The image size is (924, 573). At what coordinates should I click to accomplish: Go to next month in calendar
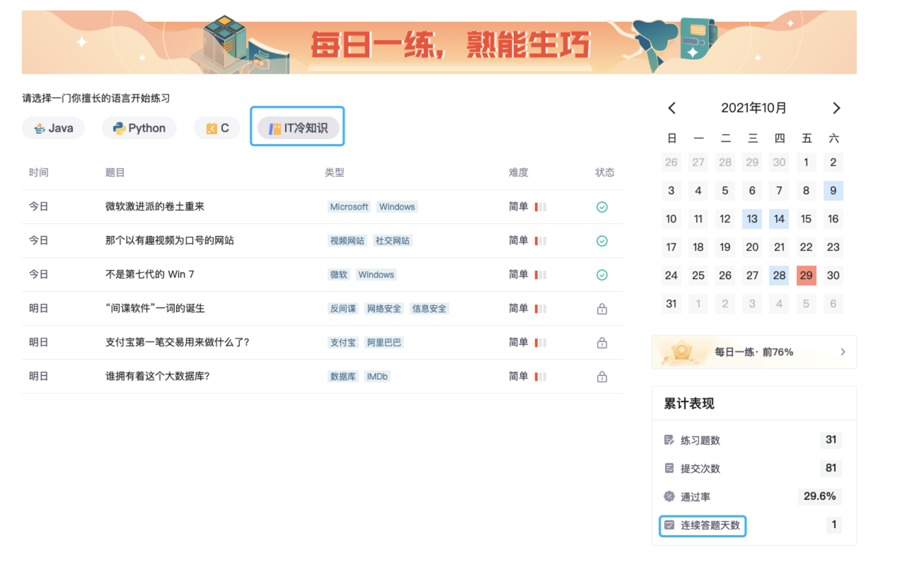pos(836,108)
